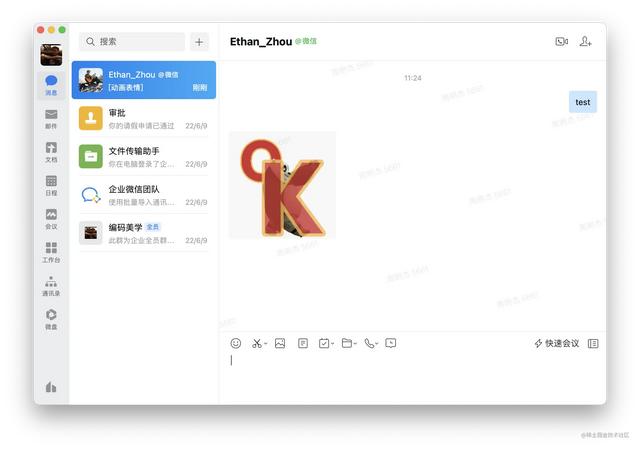Click the plus button beside search
This screenshot has height=449, width=640.
click(199, 42)
